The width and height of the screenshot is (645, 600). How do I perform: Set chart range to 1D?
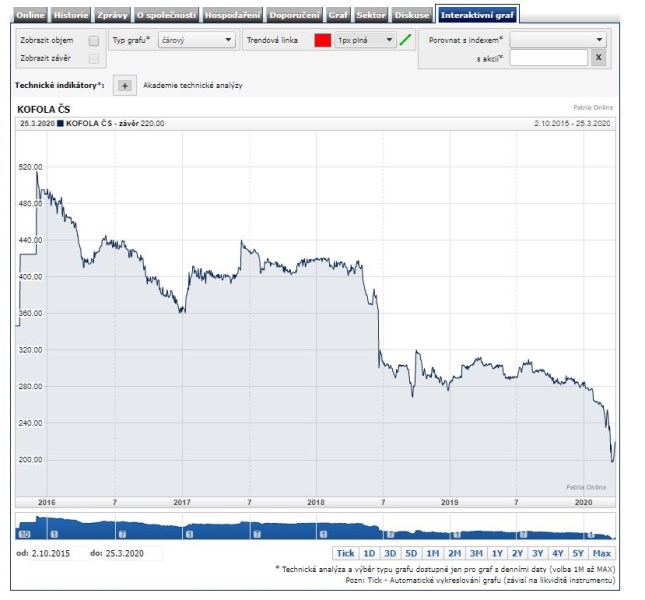pos(369,553)
